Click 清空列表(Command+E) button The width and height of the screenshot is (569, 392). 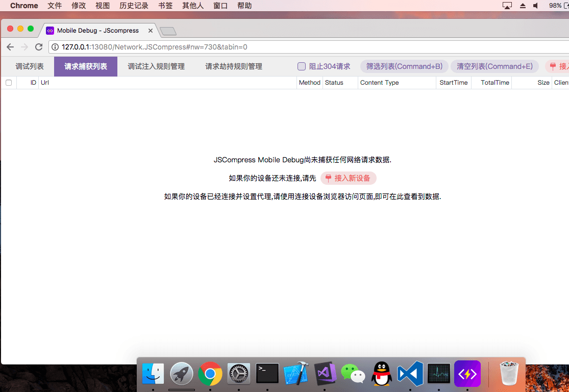point(494,66)
